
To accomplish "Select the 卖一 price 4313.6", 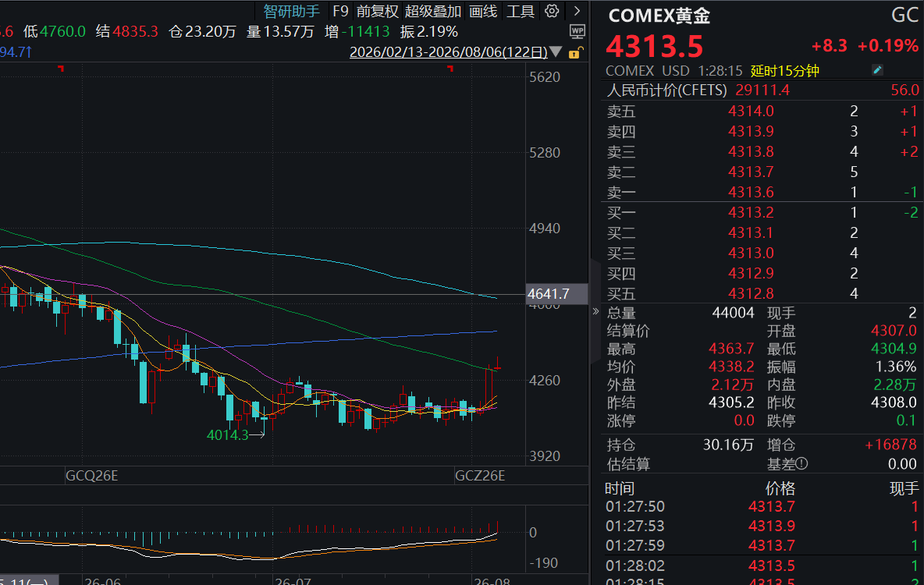I will click(751, 191).
